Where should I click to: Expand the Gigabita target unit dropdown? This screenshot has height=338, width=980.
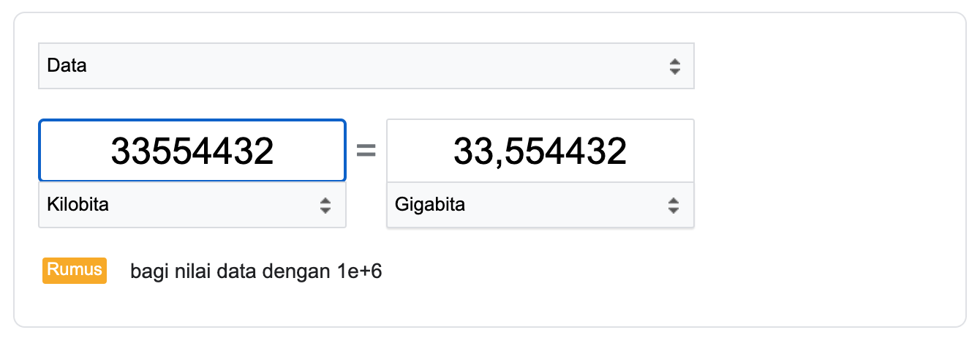[x=540, y=205]
